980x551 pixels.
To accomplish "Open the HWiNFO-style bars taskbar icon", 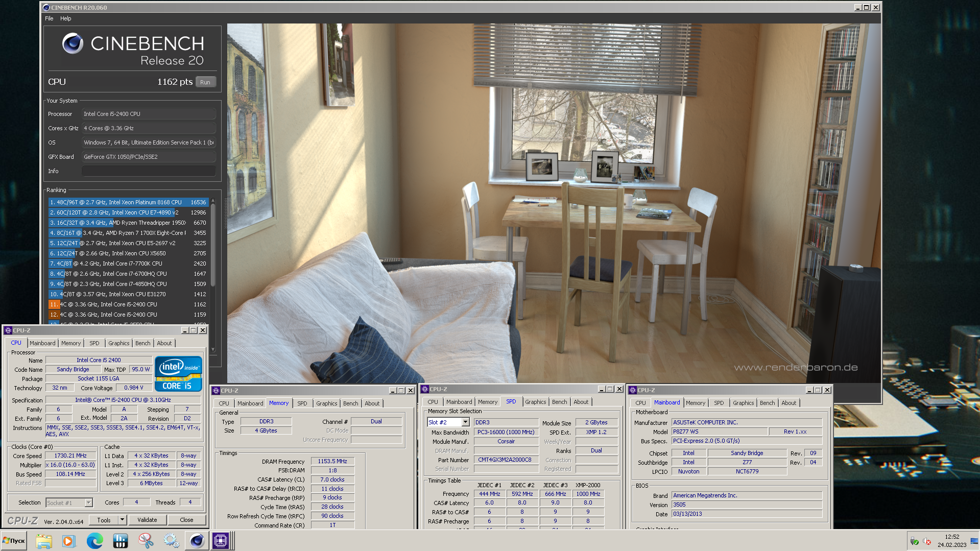I will coord(121,541).
